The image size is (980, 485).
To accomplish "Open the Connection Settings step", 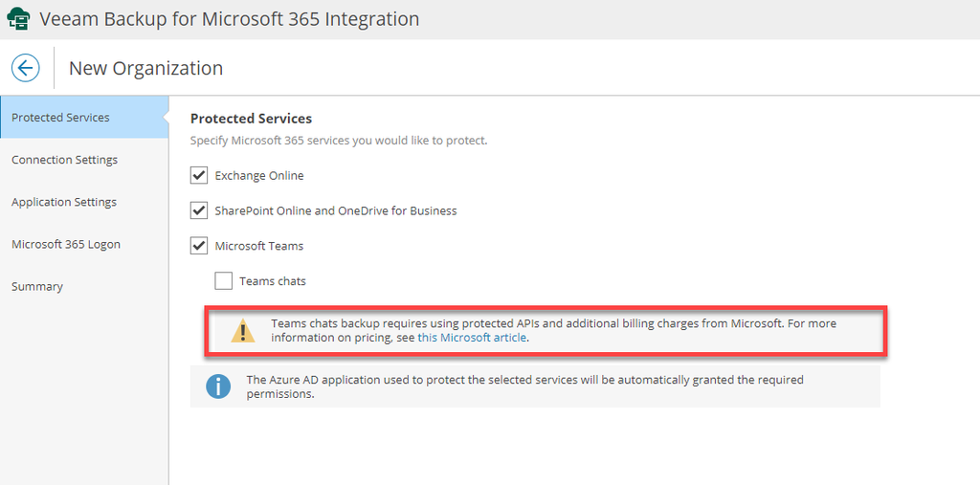I will click(x=64, y=160).
